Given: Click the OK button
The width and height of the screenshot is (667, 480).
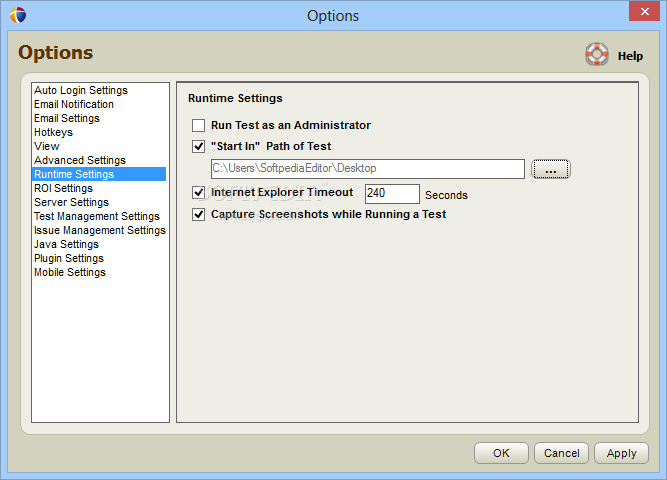Looking at the screenshot, I should (x=501, y=453).
